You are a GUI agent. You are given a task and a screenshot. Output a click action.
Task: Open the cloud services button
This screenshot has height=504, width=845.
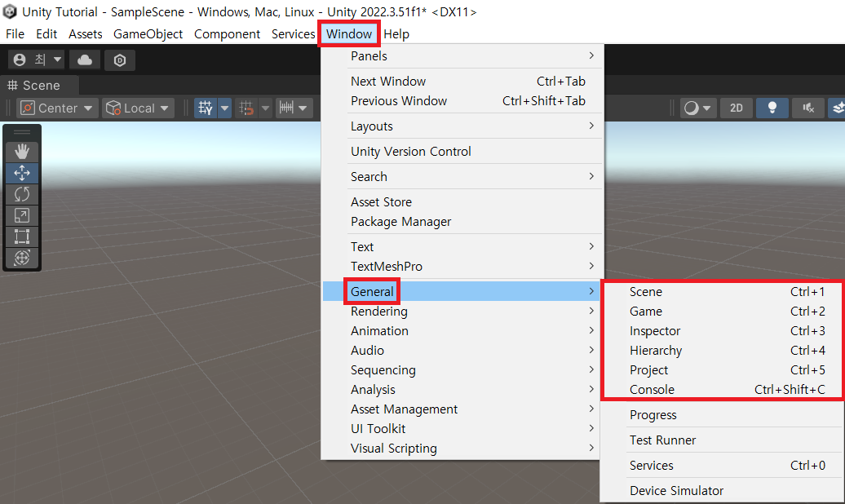85,60
